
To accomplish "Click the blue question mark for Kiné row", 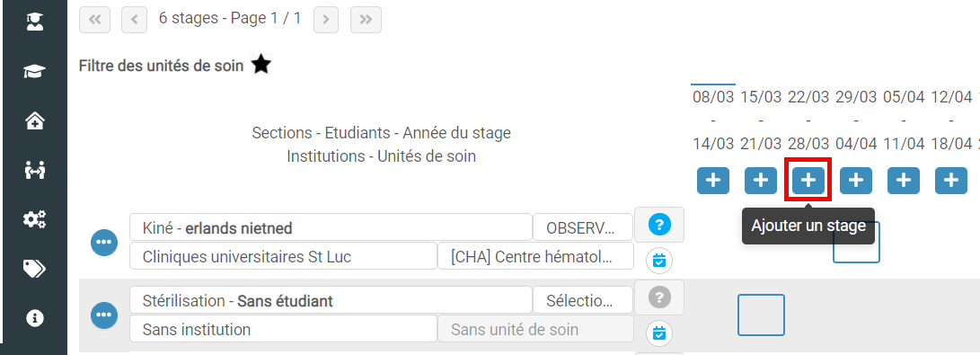I will pyautogui.click(x=658, y=225).
